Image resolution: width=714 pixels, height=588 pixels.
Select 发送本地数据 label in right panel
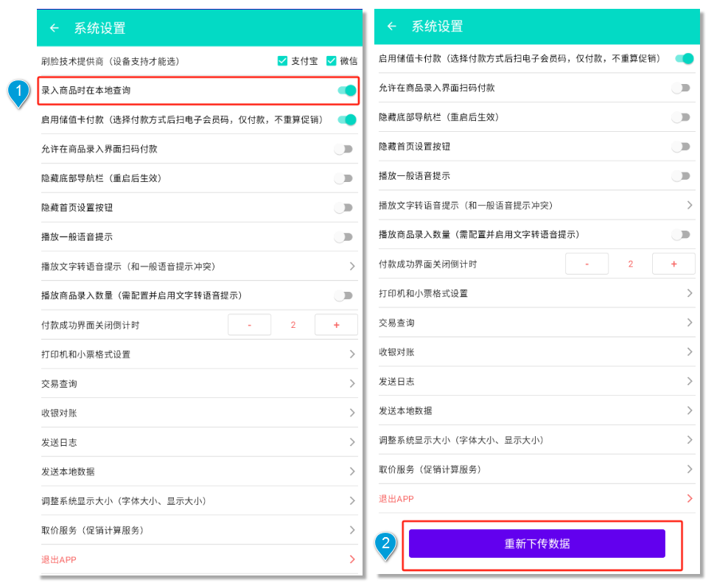coord(405,411)
